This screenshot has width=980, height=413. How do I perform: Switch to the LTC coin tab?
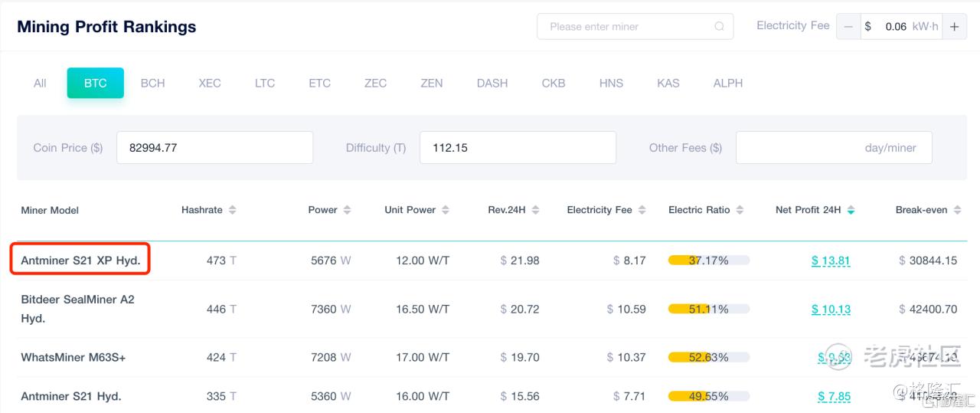[x=265, y=83]
